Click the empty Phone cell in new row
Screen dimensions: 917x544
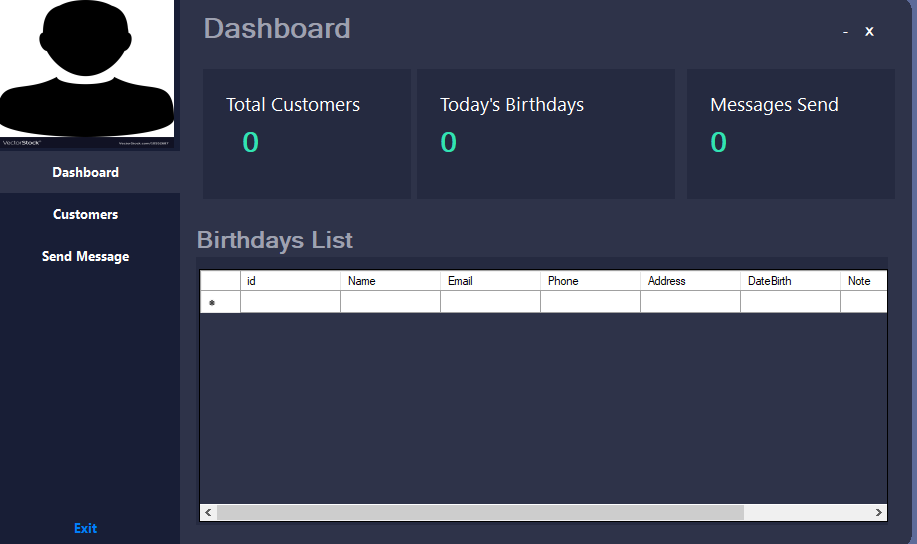pos(590,302)
